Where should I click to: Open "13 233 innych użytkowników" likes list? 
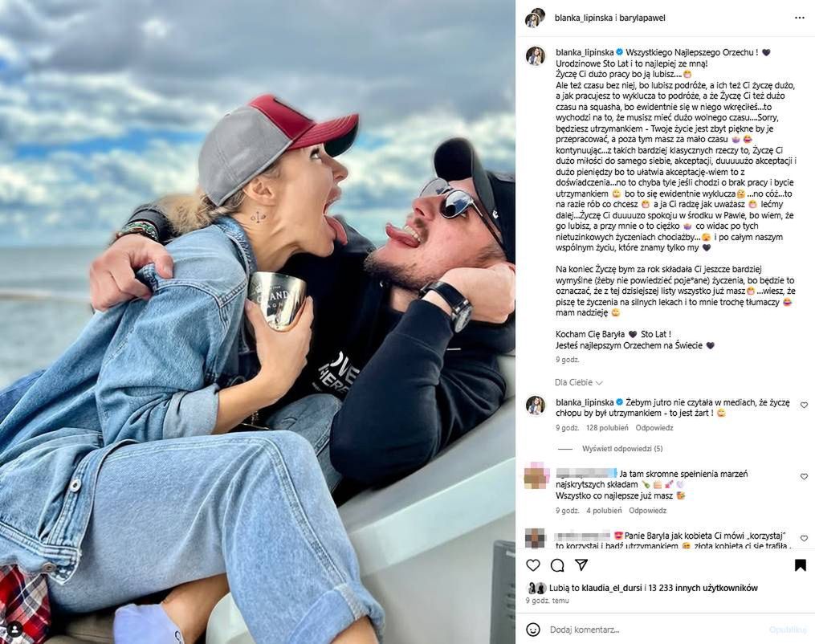[x=703, y=588]
